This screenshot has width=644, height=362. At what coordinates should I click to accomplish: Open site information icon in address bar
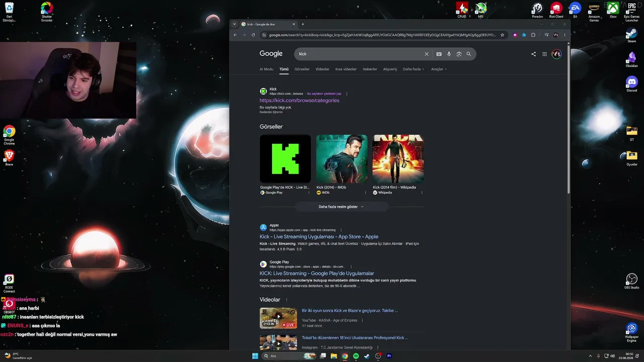click(264, 35)
